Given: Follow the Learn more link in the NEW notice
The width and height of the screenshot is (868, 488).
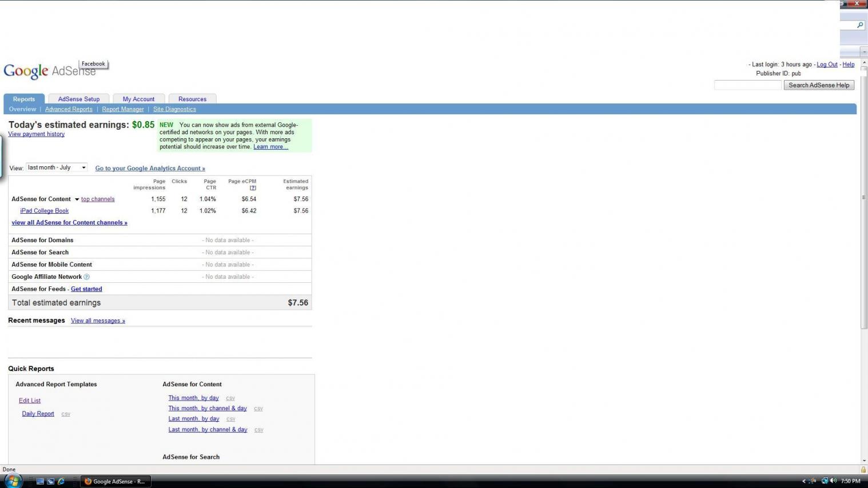Looking at the screenshot, I should 270,147.
